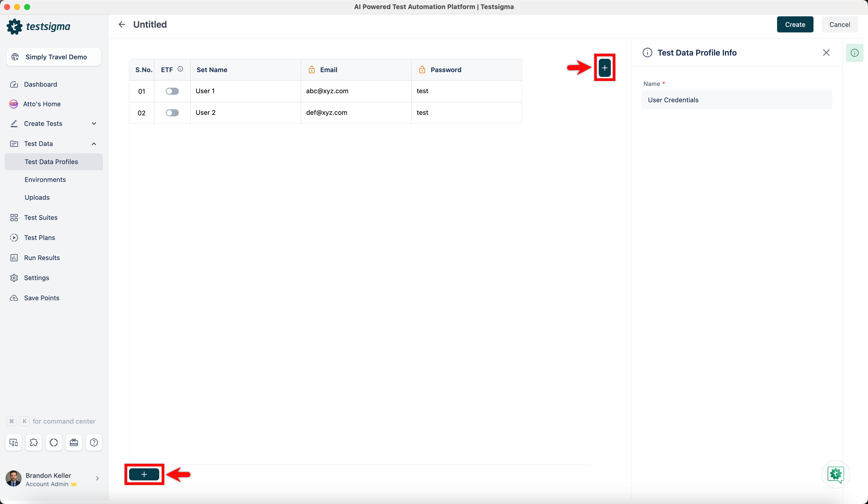This screenshot has height=504, width=868.
Task: Open the devices test lab icon
Action: (13, 442)
